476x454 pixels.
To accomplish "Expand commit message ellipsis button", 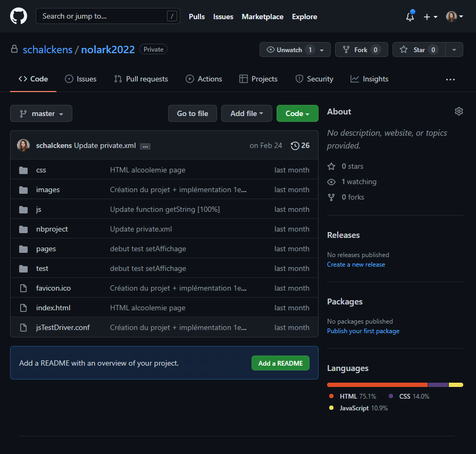I will 145,146.
